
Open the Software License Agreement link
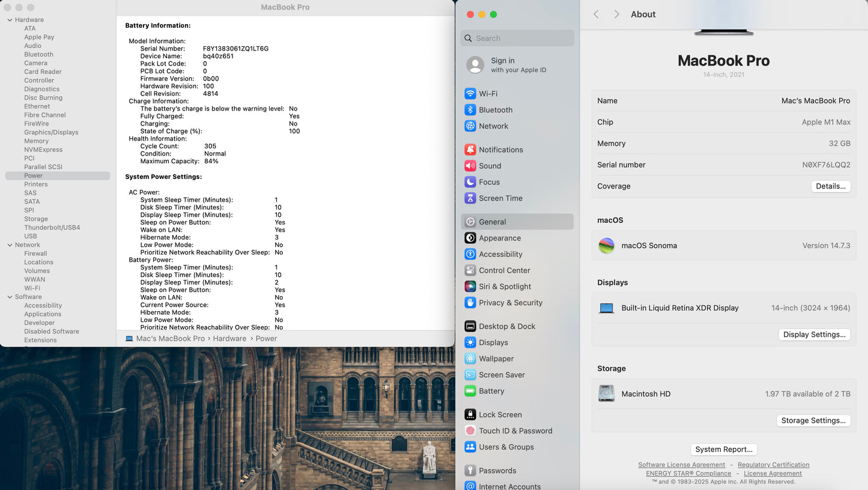(x=681, y=465)
